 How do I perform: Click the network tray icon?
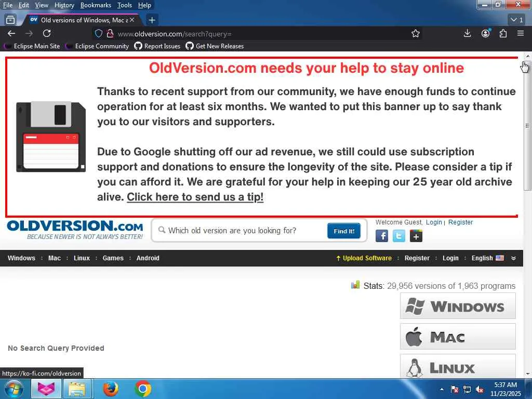pos(467,390)
